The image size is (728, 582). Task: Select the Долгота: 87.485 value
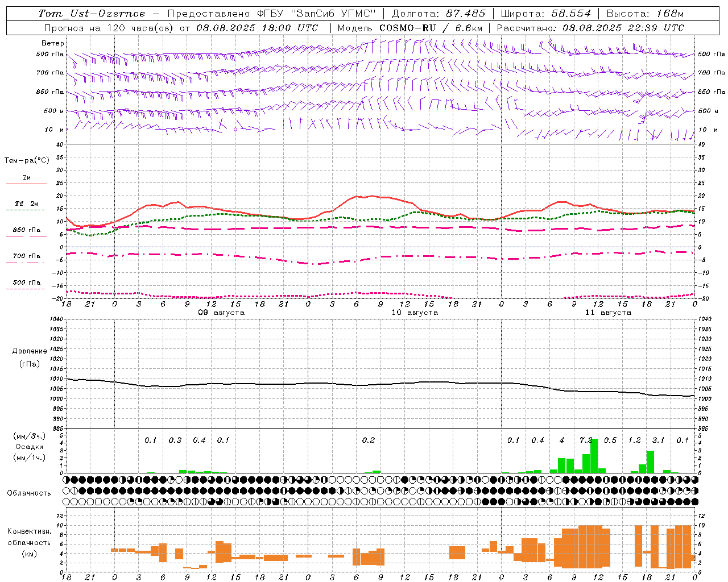pos(439,14)
